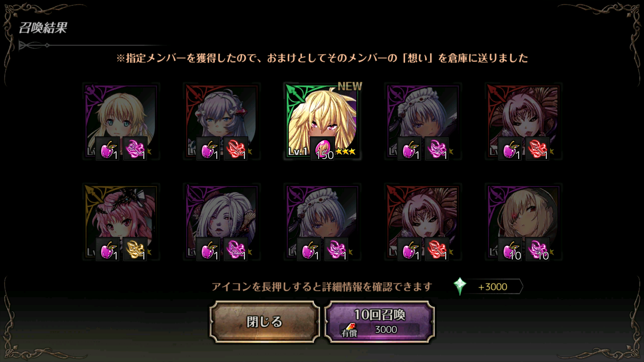Select the white-haired lady with fan portrait
Screen dimensions: 644x362
point(221,222)
